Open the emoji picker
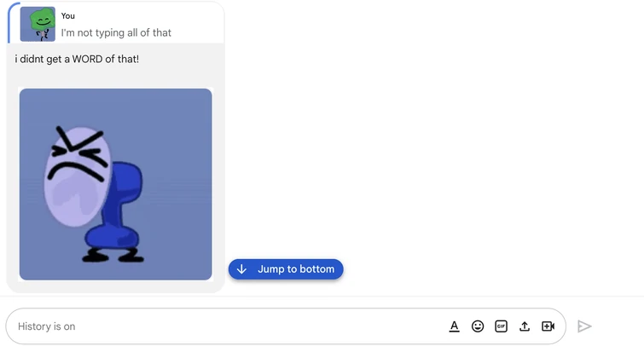Image resolution: width=644 pixels, height=346 pixels. click(x=478, y=326)
